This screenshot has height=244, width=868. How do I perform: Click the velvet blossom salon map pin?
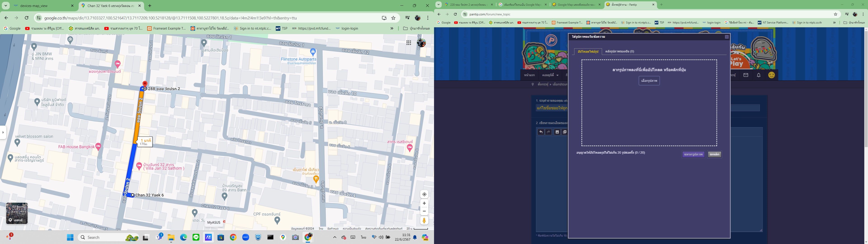click(18, 143)
